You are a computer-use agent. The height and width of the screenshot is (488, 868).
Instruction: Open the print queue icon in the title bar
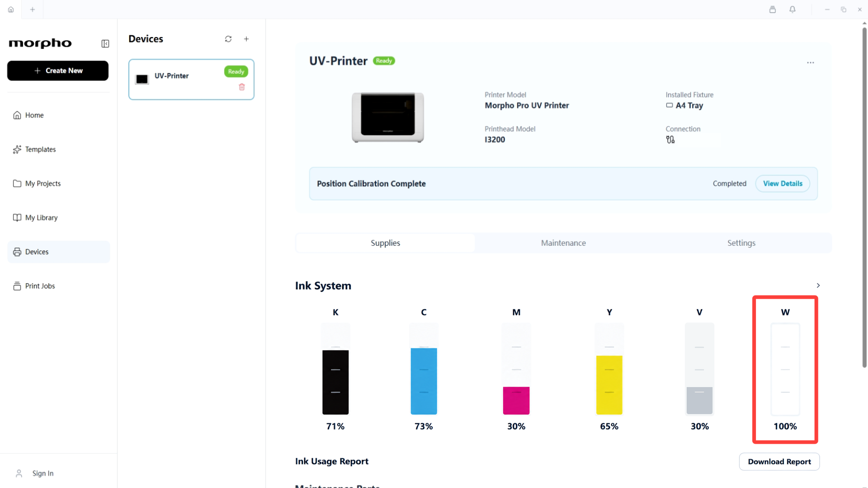click(x=773, y=9)
